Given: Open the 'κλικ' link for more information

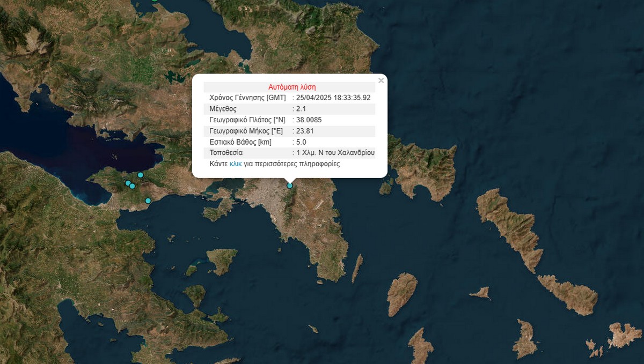Looking at the screenshot, I should coord(236,164).
